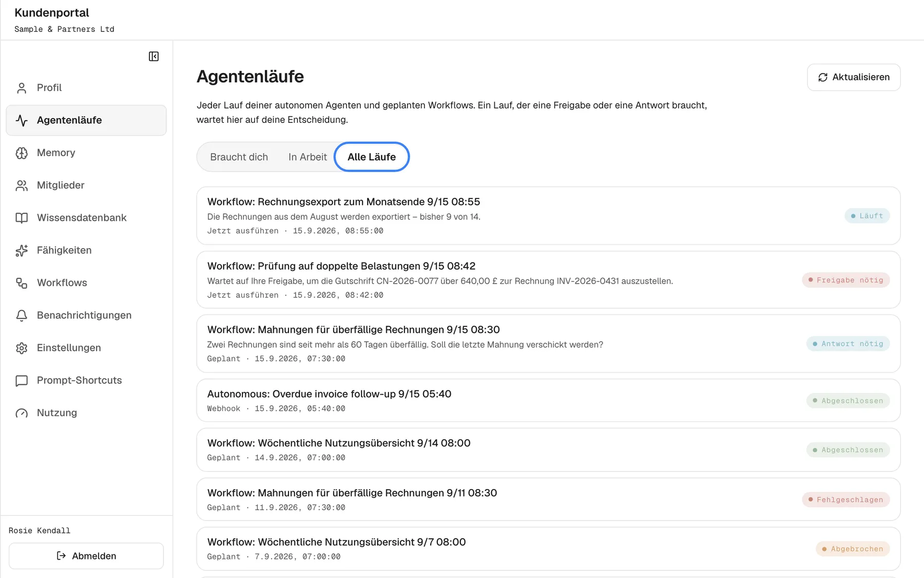Image resolution: width=924 pixels, height=578 pixels.
Task: Open Mahnungen für überfällige Rechnungen 9/11 08:30
Action: click(x=548, y=499)
